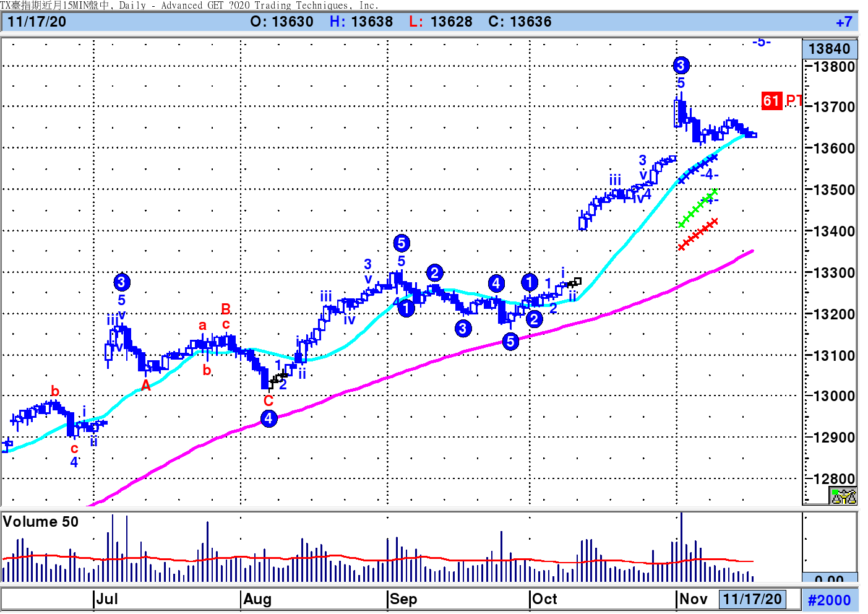
Task: Select the highlighted 11/17/20 date on time axis
Action: 752,599
